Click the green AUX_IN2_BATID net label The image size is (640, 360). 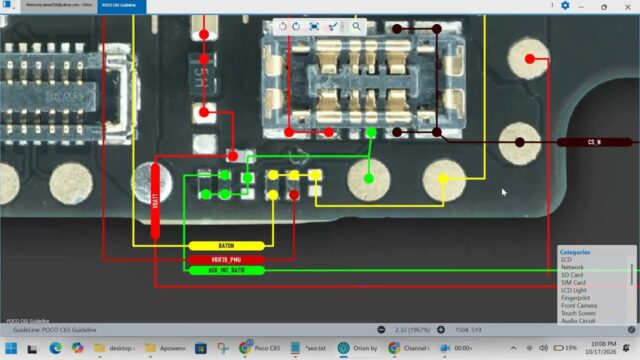coord(227,271)
